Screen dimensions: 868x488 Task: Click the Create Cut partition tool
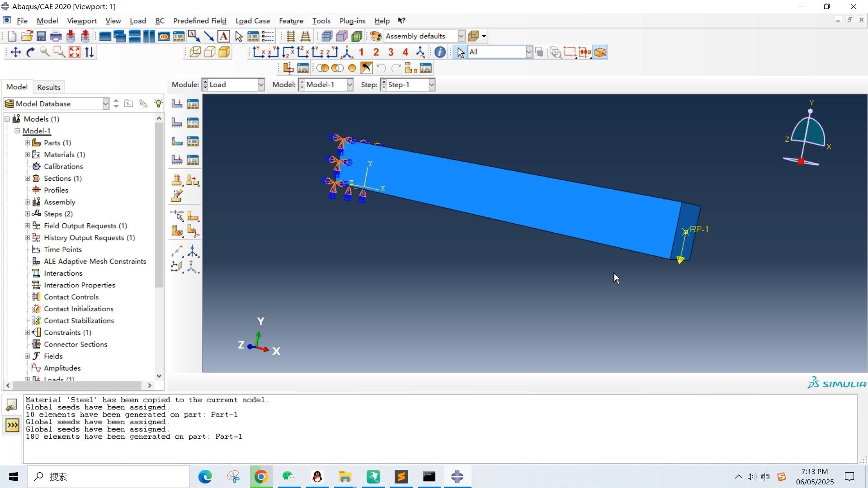coord(193,232)
